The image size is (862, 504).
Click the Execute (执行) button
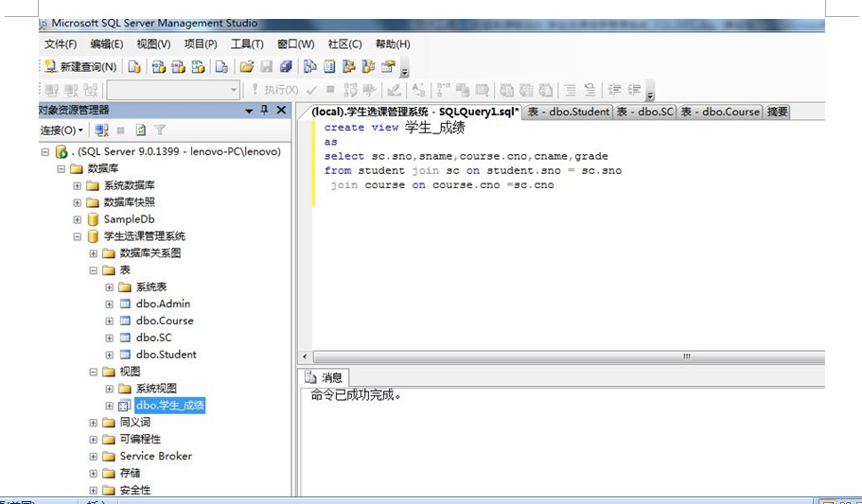pyautogui.click(x=274, y=90)
